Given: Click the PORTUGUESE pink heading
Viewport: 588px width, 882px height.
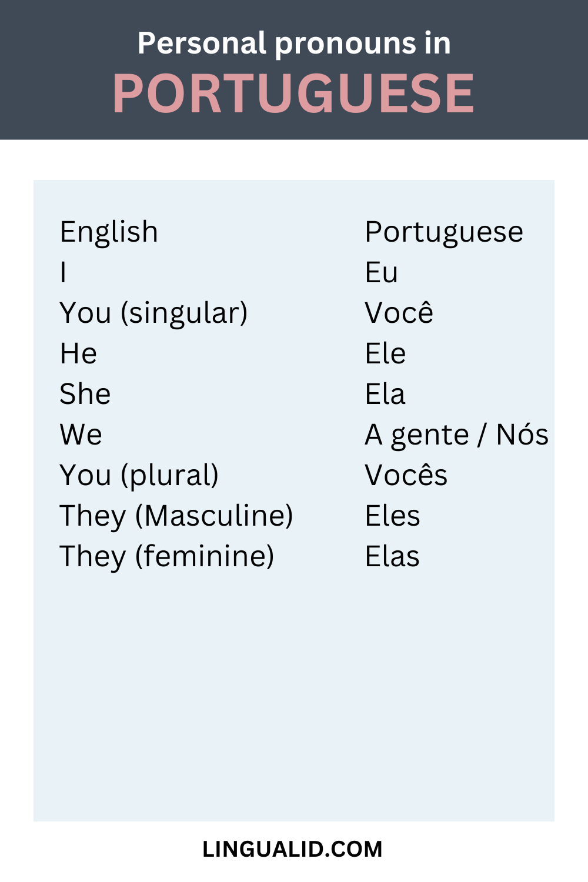Looking at the screenshot, I should (x=293, y=93).
